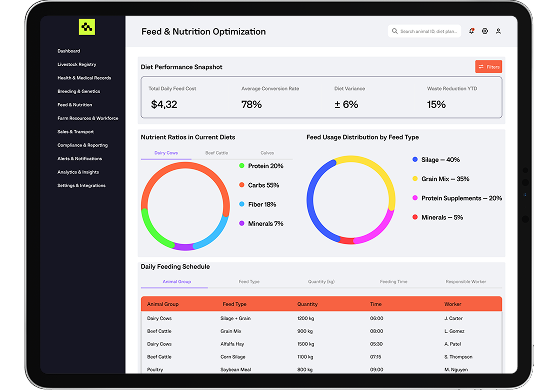
Task: Go to Livestock Registry in sidebar
Action: coord(77,64)
